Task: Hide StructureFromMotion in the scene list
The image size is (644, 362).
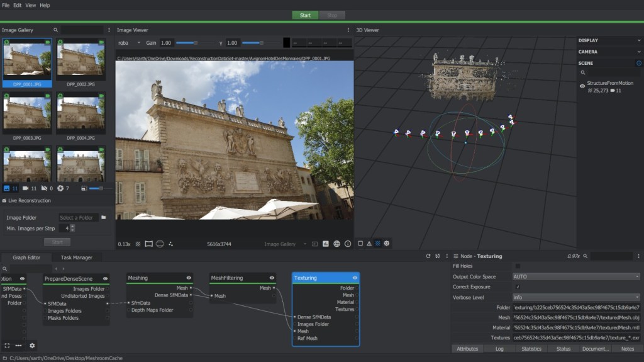Action: tap(582, 86)
